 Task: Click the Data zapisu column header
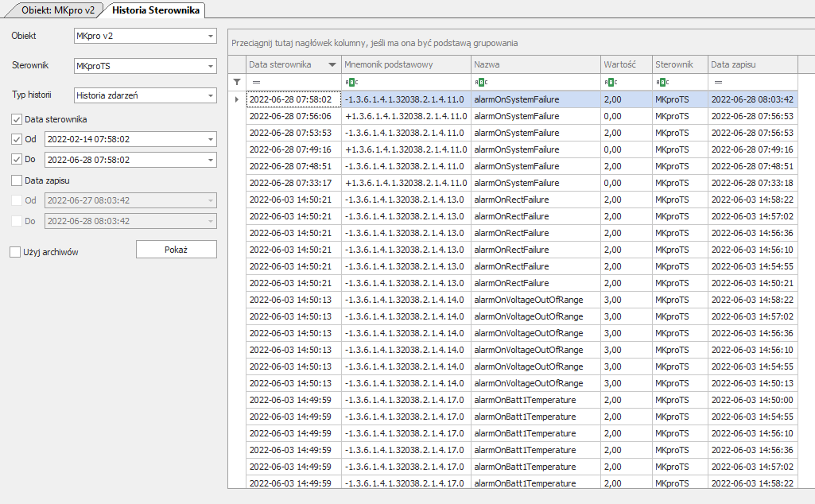[x=753, y=65]
